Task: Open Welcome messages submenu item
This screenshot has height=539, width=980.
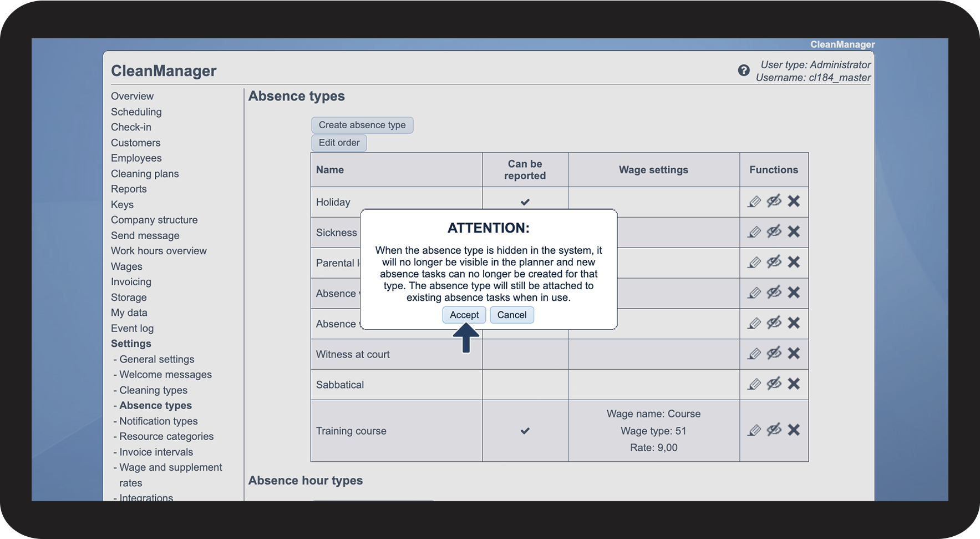Action: click(x=165, y=375)
